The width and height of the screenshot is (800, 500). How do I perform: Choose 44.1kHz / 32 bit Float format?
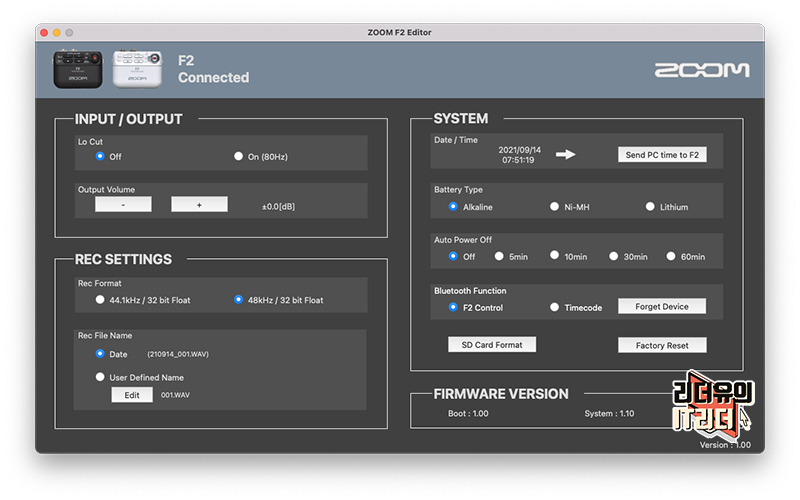tap(100, 299)
